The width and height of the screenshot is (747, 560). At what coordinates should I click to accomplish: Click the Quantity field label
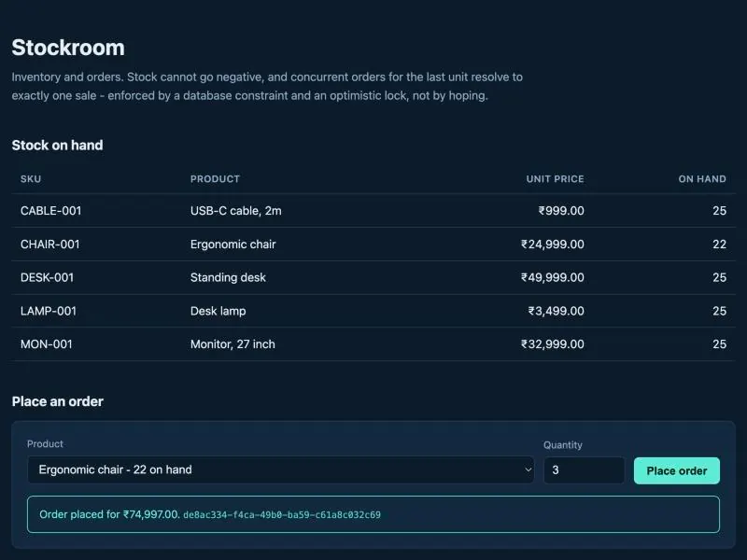click(563, 445)
